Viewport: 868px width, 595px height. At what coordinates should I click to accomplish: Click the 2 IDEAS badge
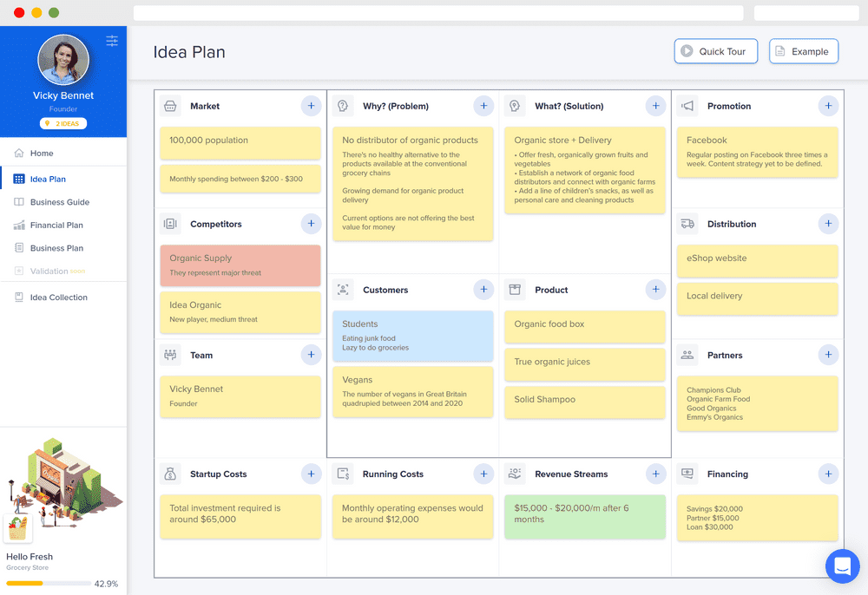click(x=63, y=123)
